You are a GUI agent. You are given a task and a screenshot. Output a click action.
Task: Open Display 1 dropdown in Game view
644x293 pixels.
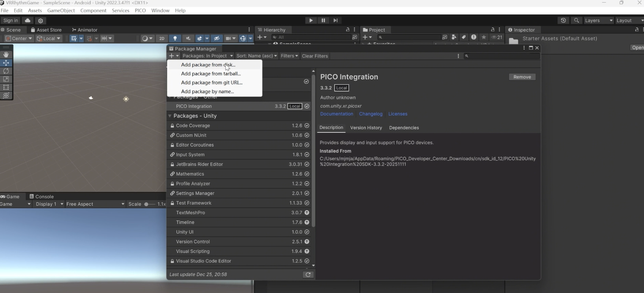50,204
